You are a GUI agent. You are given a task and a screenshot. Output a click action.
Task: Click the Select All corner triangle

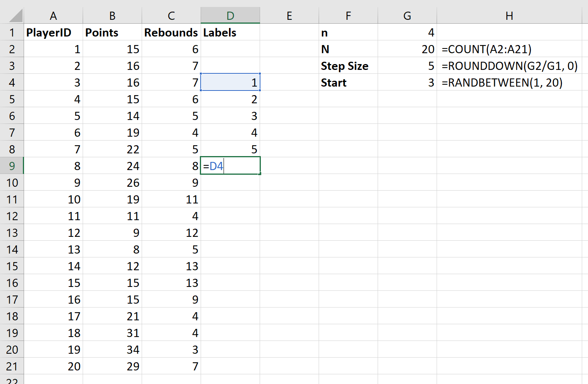16,16
